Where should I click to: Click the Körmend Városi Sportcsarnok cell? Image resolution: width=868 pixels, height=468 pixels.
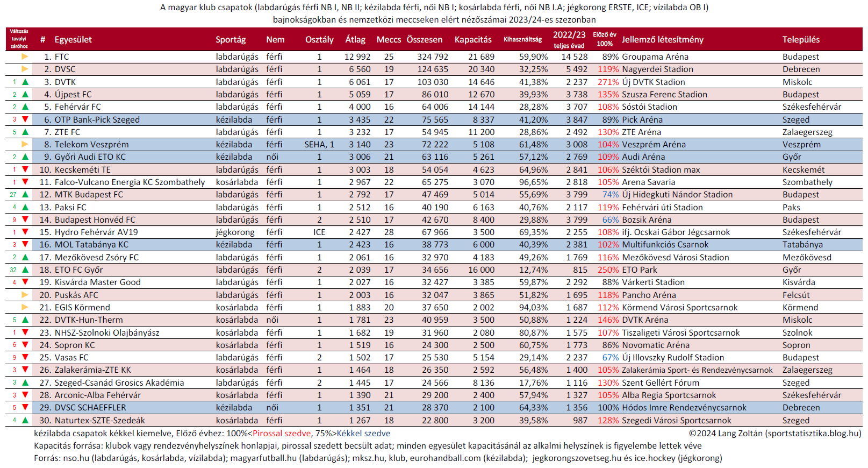click(x=680, y=307)
